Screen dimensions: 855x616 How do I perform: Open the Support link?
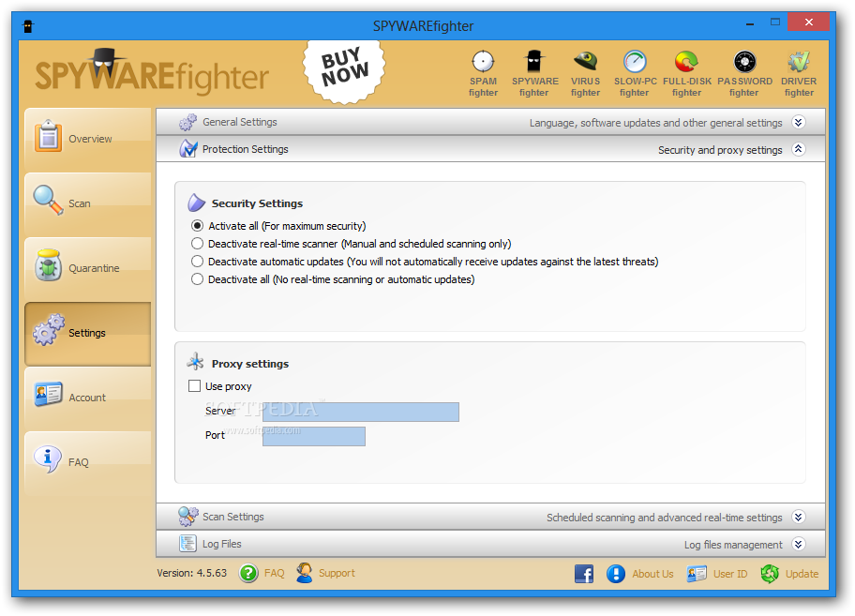[337, 574]
